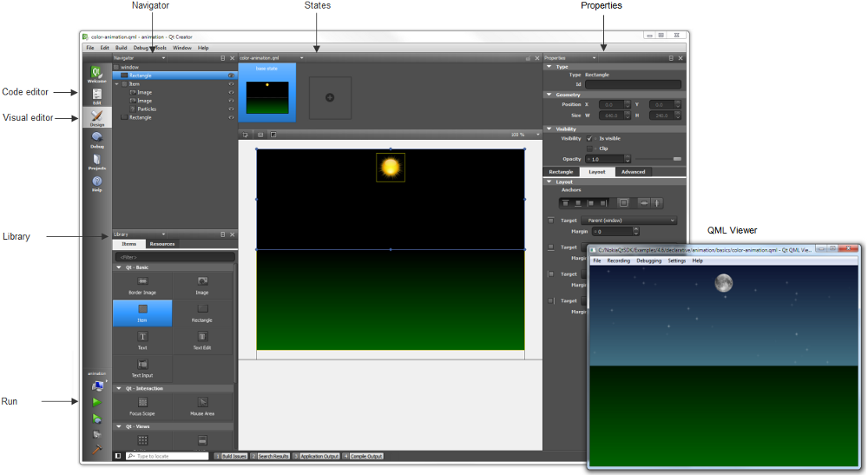
Task: Enable the Clip checkbox
Action: [590, 148]
